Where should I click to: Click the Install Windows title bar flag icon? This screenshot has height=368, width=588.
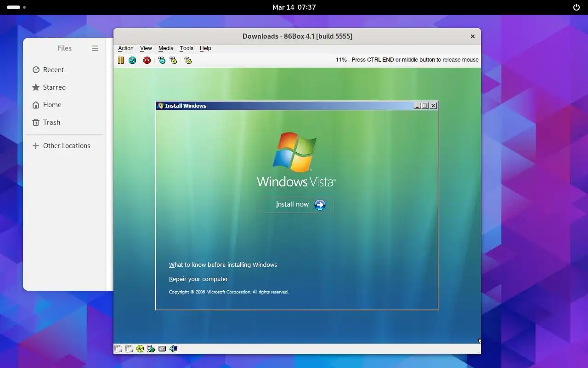pos(160,106)
